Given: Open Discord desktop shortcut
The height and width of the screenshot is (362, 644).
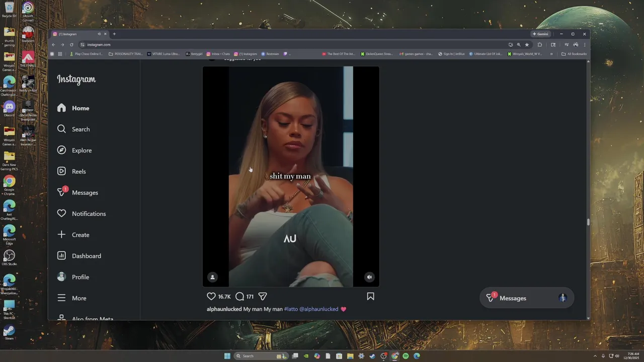Looking at the screenshot, I should (x=9, y=109).
